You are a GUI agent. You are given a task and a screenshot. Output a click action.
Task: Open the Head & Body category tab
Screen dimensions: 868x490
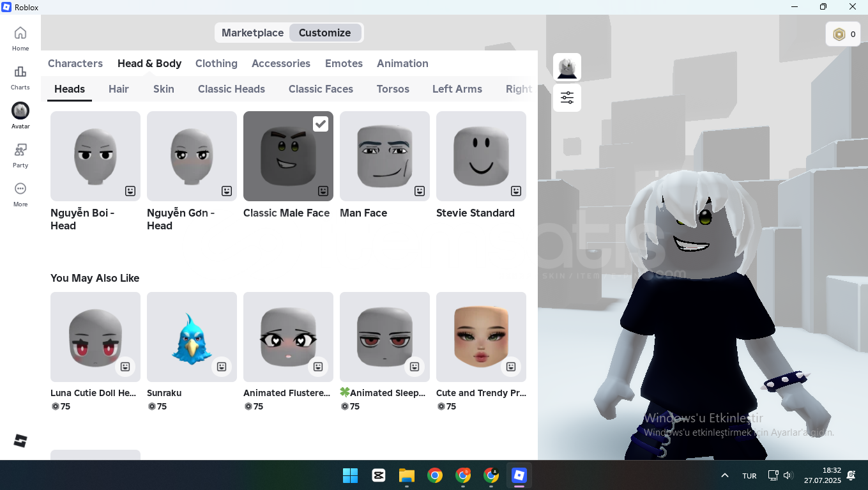(149, 63)
